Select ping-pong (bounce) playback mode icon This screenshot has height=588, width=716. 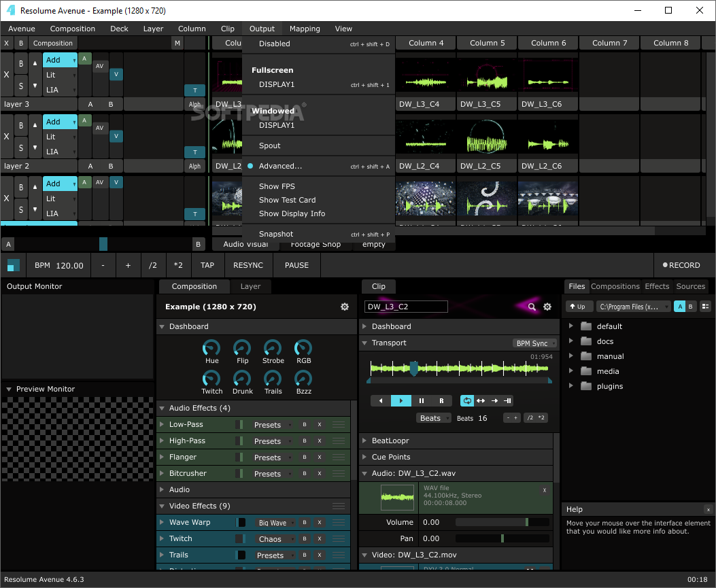coord(480,401)
